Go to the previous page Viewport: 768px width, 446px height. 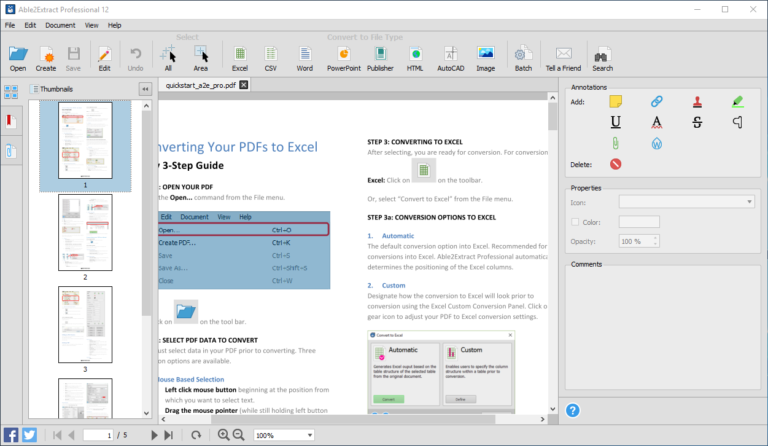point(72,435)
